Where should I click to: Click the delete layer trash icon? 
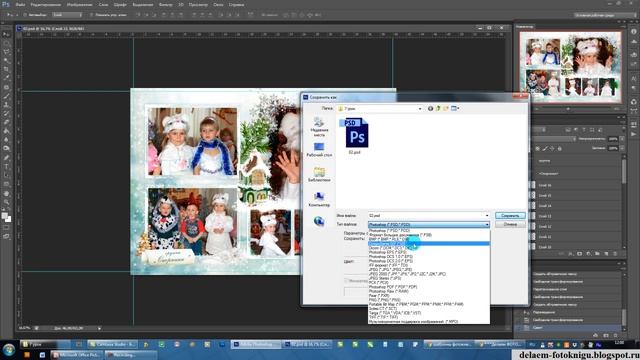pos(615,254)
